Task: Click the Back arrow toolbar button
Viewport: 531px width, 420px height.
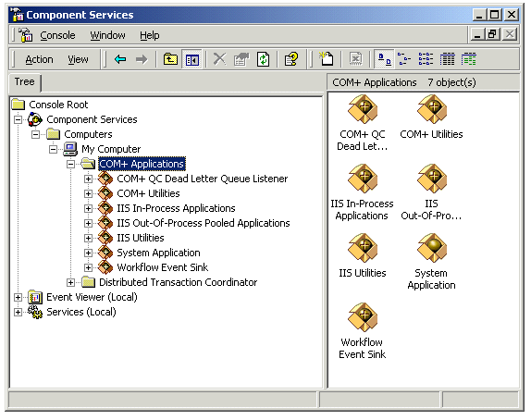Action: pos(120,59)
